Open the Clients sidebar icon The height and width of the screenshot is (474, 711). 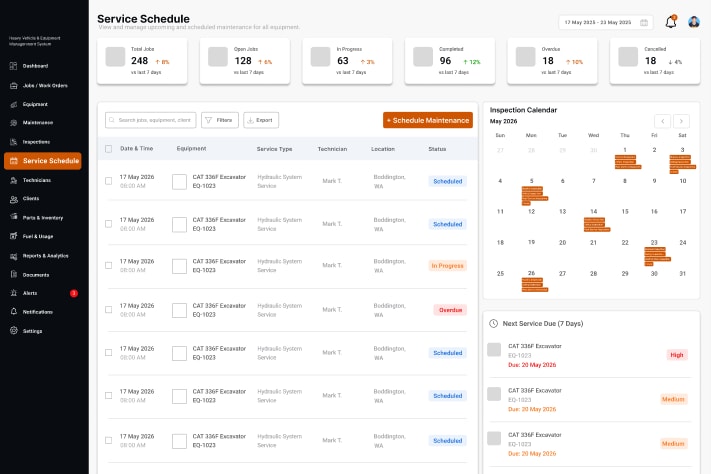[14, 199]
